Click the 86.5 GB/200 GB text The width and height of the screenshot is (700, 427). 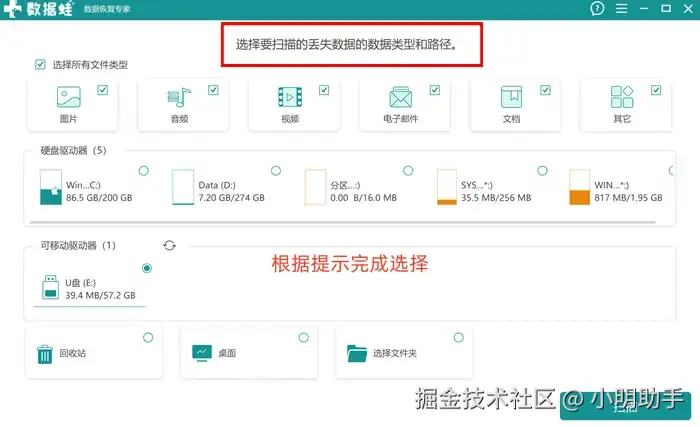click(99, 198)
